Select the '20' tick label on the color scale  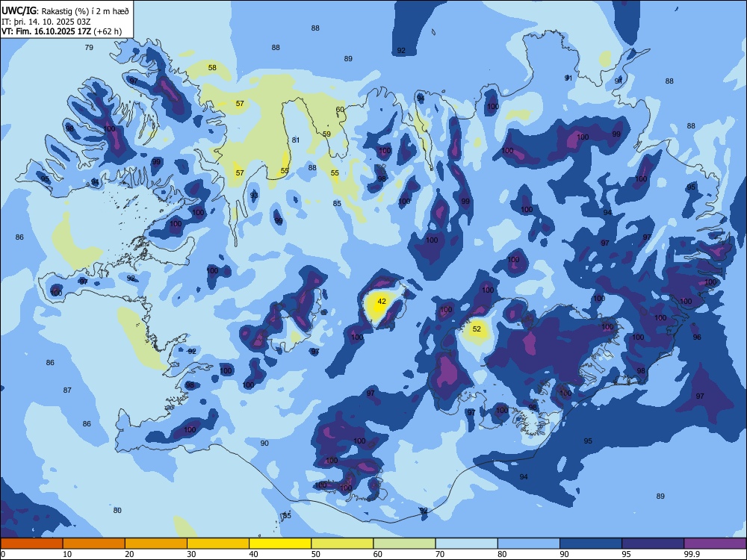point(129,554)
